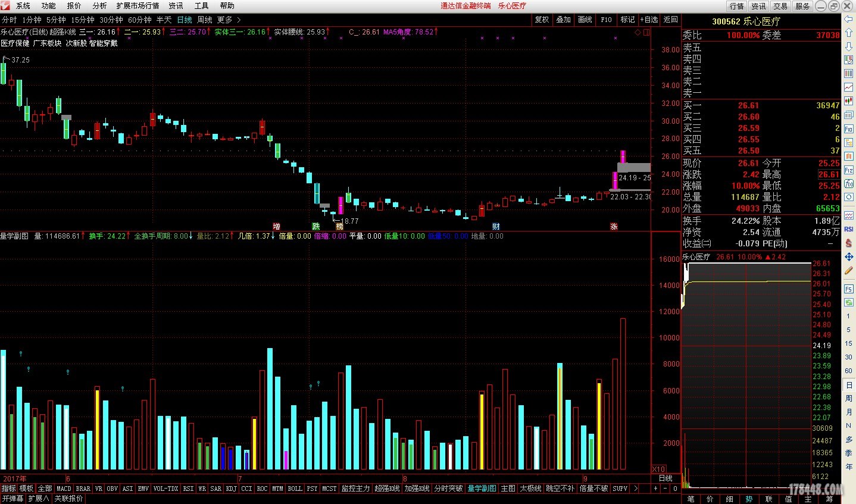Image resolution: width=856 pixels, height=504 pixels.
Task: Switch period to 1-minute in sidebar
Action: 848,316
